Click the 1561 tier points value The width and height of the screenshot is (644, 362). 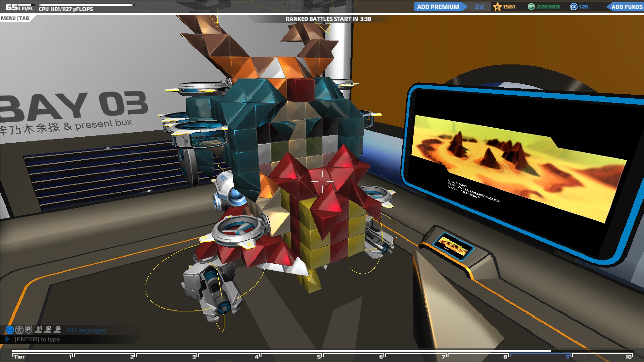[x=509, y=7]
